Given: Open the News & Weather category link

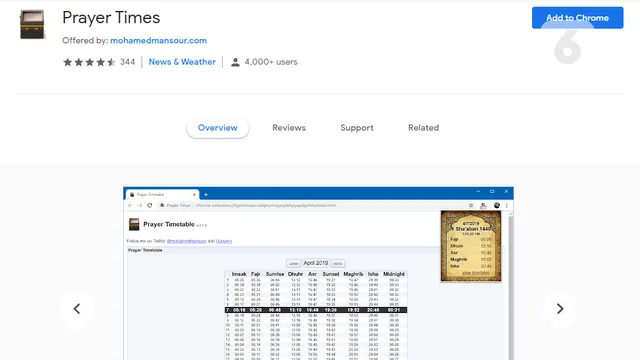Looking at the screenshot, I should [x=182, y=62].
